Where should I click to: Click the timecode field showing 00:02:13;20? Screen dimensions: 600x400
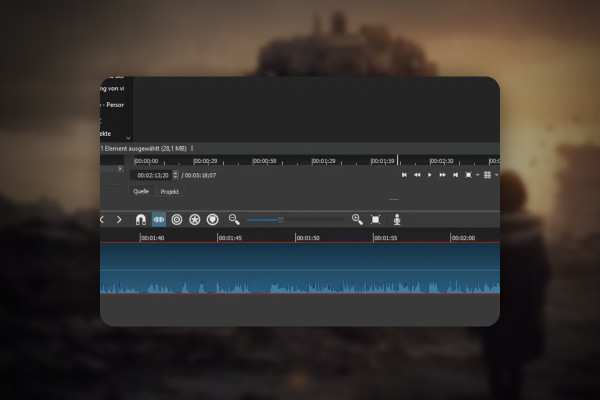(152, 175)
